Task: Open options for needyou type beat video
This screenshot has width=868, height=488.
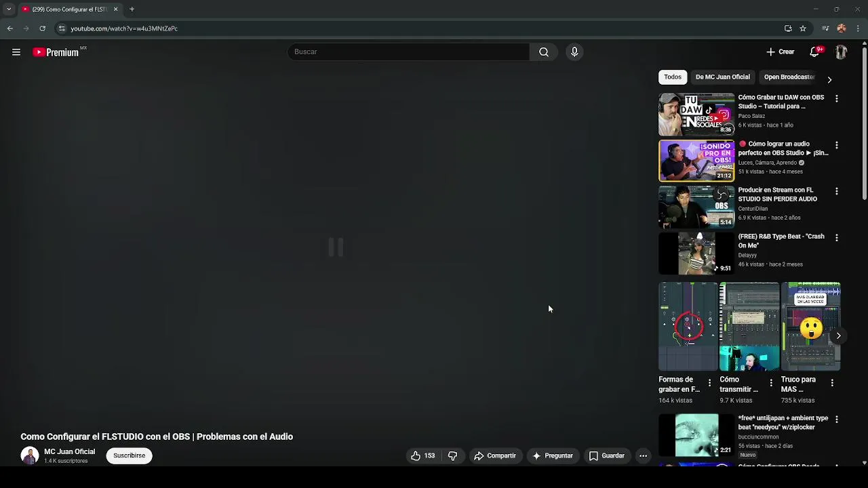Action: [836, 420]
